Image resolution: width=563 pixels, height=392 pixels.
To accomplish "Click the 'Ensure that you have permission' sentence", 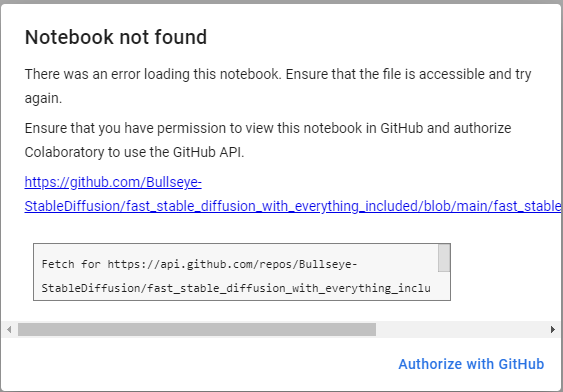I will click(267, 128).
